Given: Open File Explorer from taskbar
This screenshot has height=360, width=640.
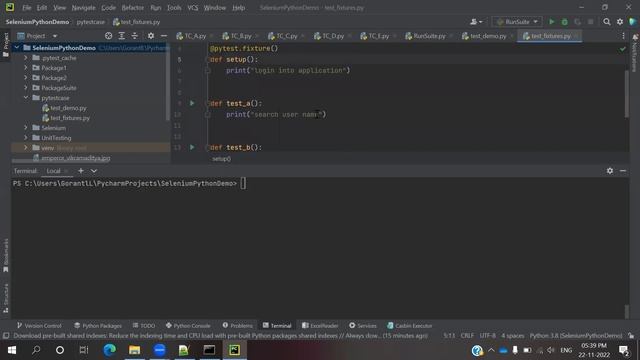Looking at the screenshot, I should 135,350.
